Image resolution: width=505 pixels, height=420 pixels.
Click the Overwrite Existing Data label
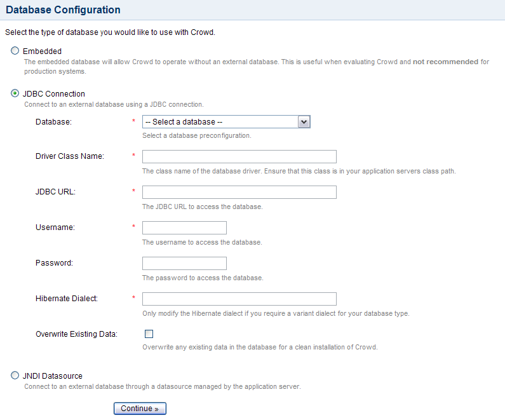point(76,334)
